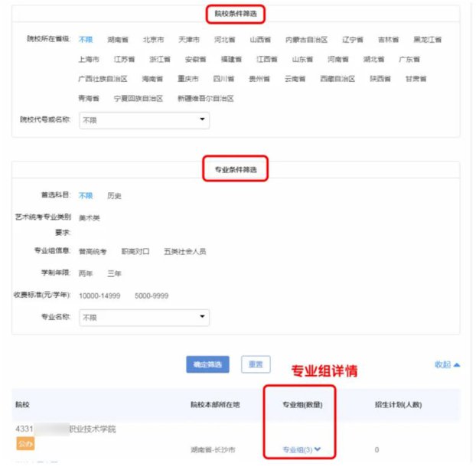Pick 湖北省 in province list
This screenshot has height=470, width=476.
coord(373,59)
